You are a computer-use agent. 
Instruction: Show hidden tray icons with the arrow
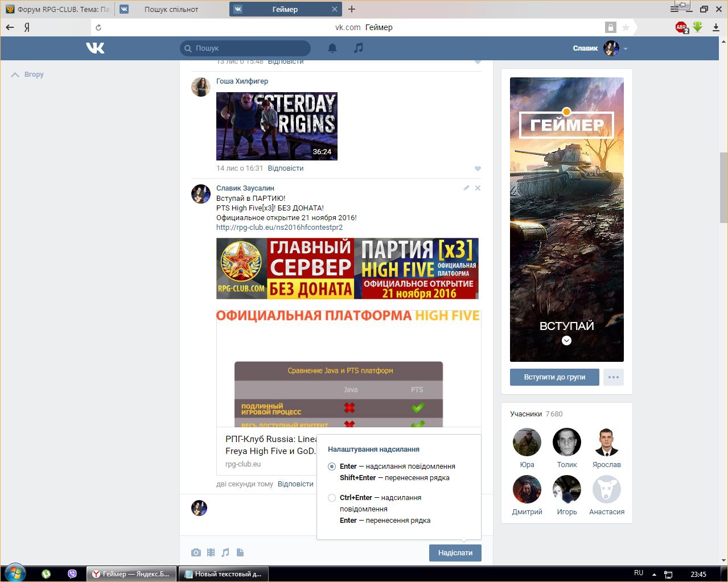pos(654,574)
